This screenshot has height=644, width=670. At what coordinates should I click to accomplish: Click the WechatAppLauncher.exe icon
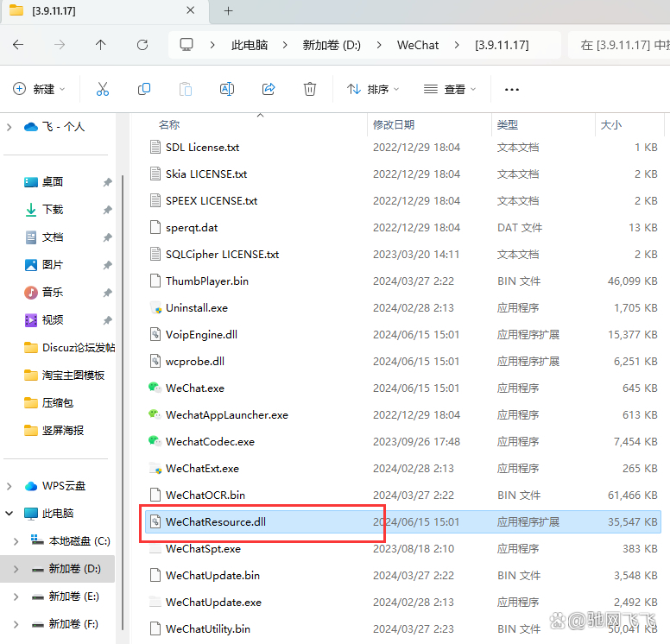tap(155, 414)
